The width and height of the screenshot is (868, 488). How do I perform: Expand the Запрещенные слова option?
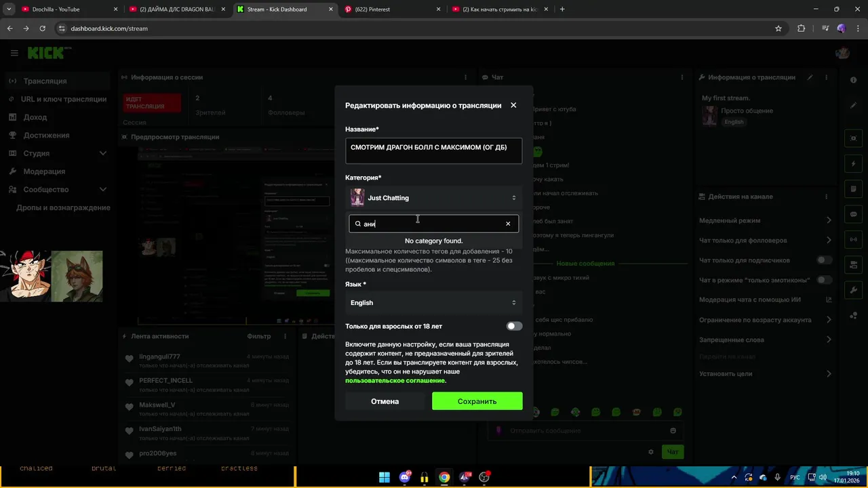click(766, 340)
